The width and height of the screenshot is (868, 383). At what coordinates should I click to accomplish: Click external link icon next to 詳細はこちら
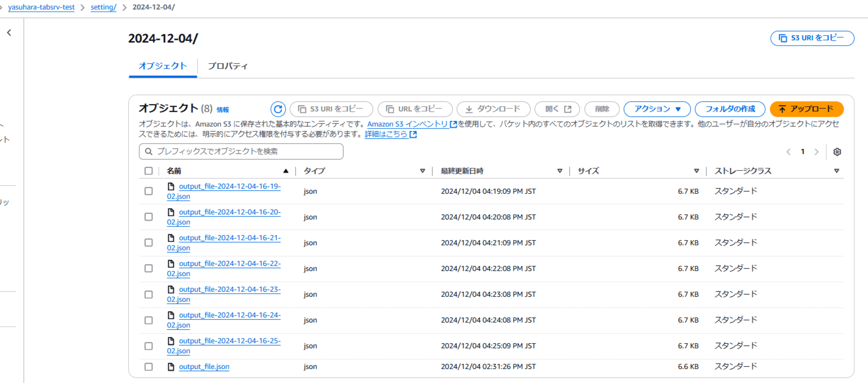pyautogui.click(x=413, y=134)
